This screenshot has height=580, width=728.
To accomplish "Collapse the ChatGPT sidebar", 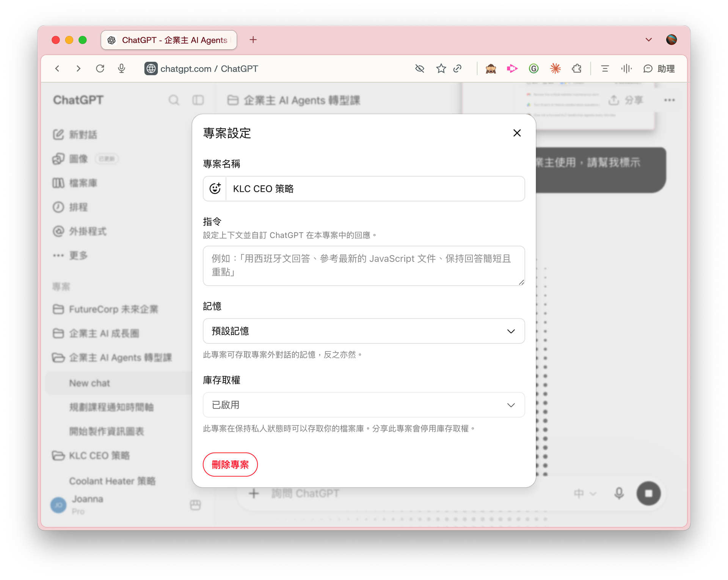I will 198,100.
